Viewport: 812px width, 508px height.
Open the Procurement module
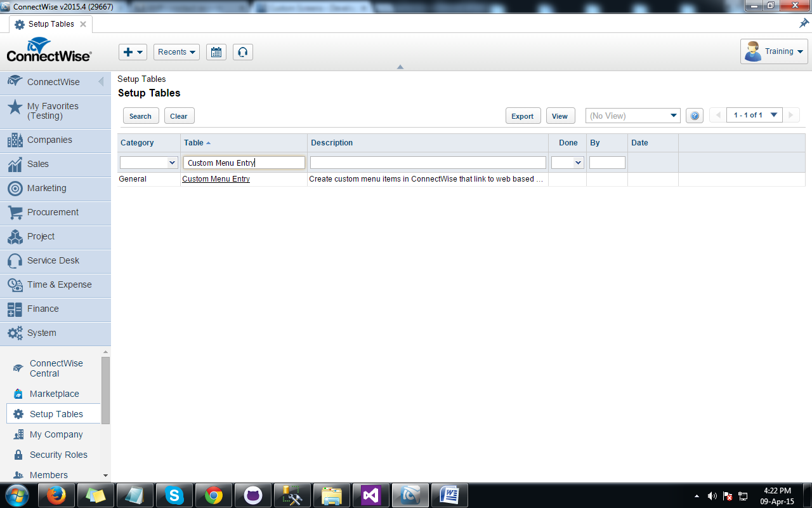55,212
